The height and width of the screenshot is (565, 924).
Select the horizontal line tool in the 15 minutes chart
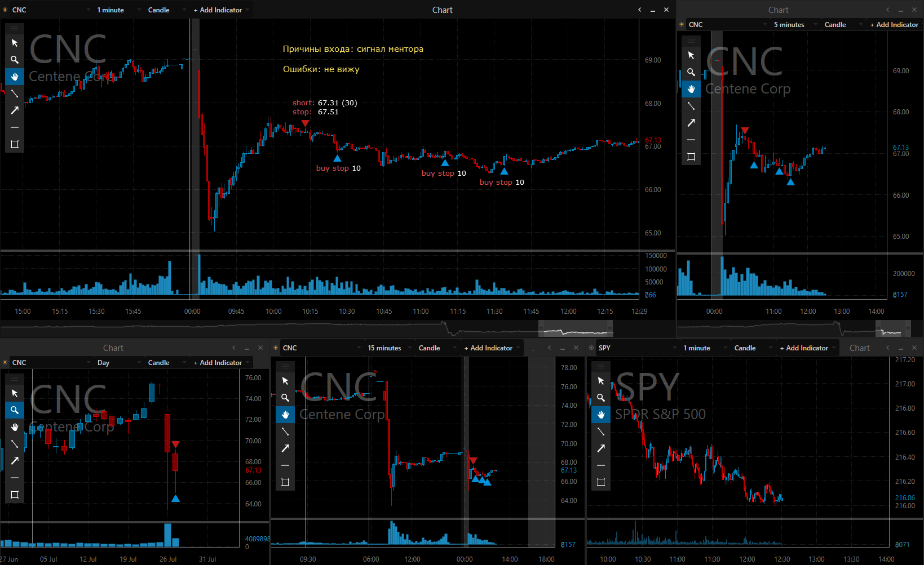285,465
